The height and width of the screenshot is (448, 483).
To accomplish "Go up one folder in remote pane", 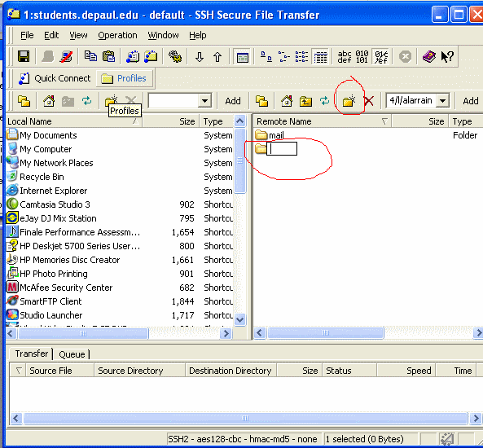I will click(x=305, y=101).
